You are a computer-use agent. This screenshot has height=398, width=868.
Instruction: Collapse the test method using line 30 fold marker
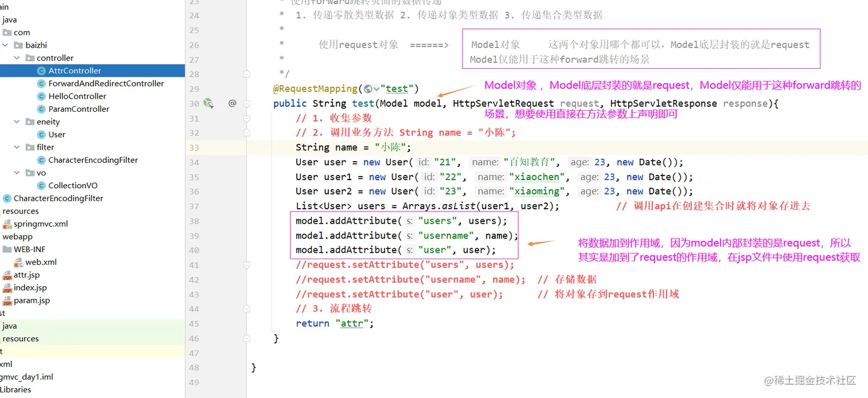click(247, 104)
